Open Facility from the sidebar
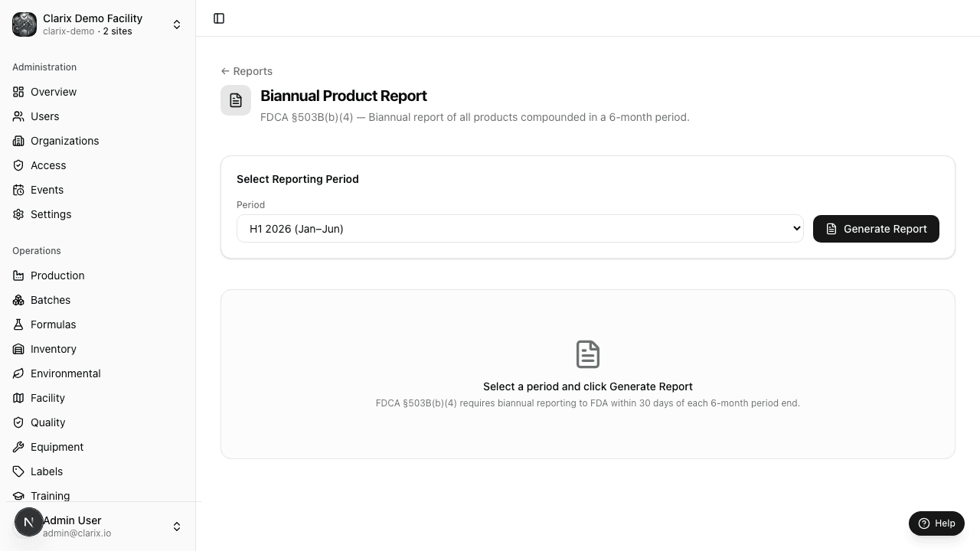Image resolution: width=980 pixels, height=551 pixels. (98, 398)
